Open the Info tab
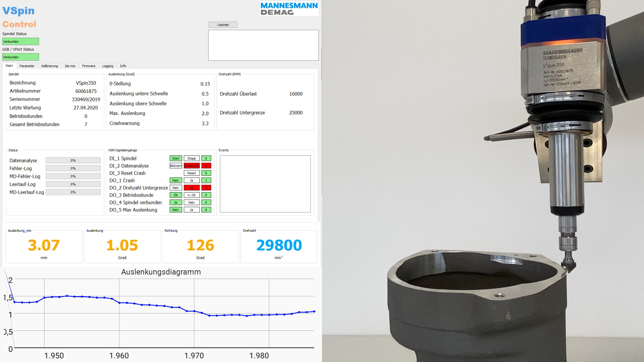Screen dimensions: 644x362 click(123, 66)
